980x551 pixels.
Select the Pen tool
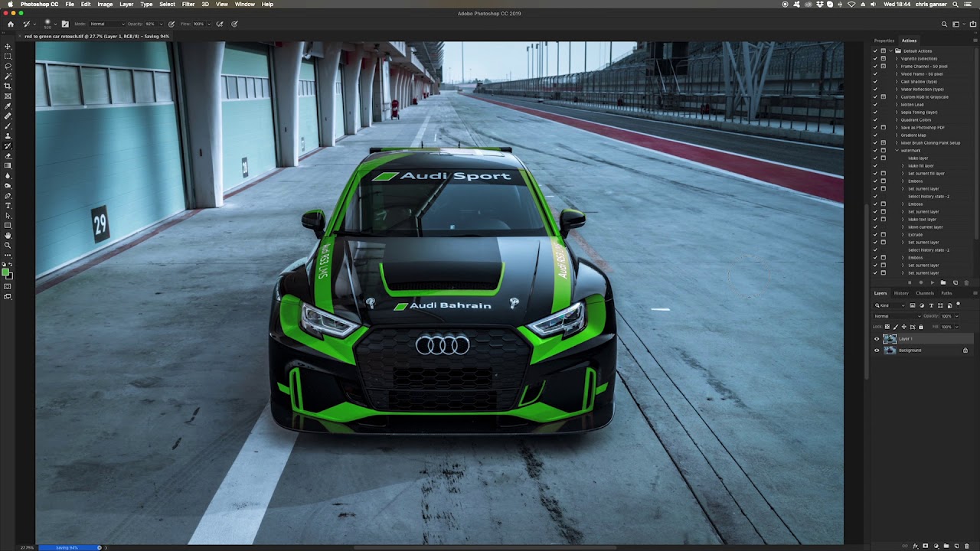8,196
